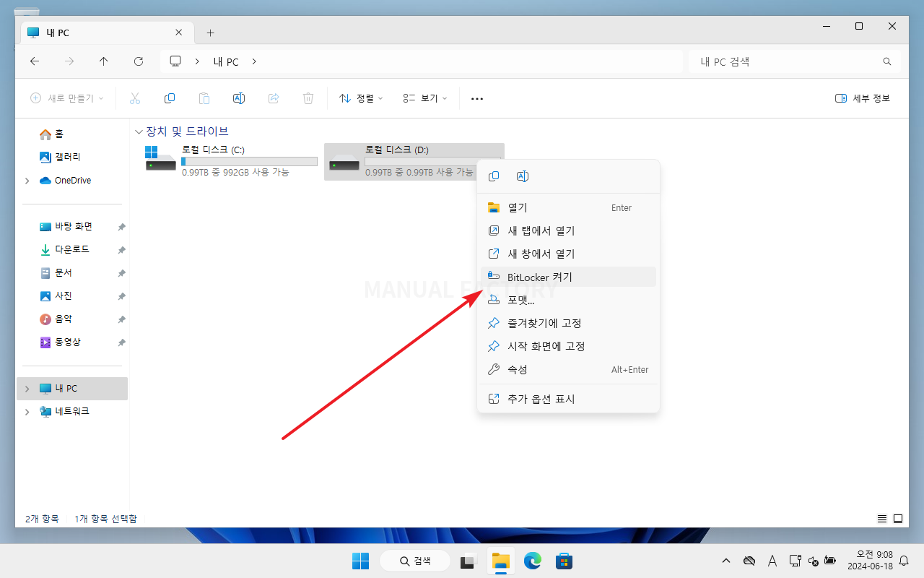The image size is (924, 578).
Task: Open the 새로 만들기 dropdown
Action: coord(67,98)
